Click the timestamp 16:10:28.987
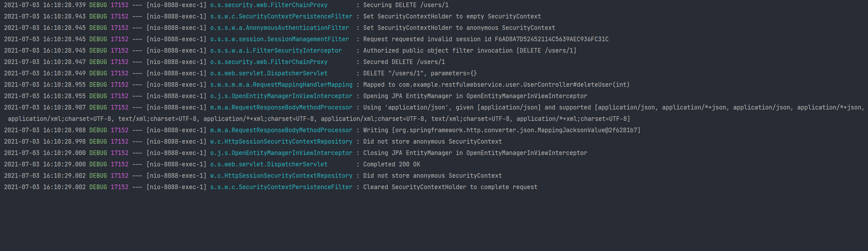868x251 pixels. 64,107
